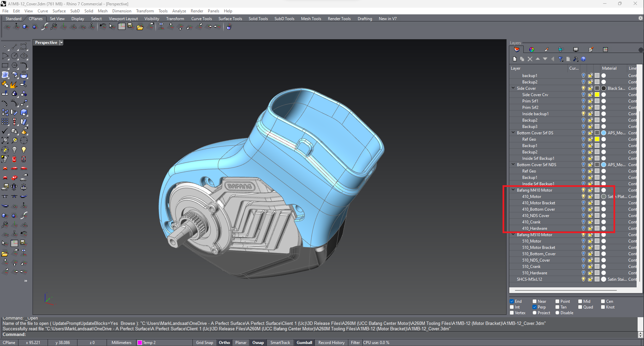Click the Array grid tool icon
The height and width of the screenshot is (346, 644).
click(x=5, y=122)
